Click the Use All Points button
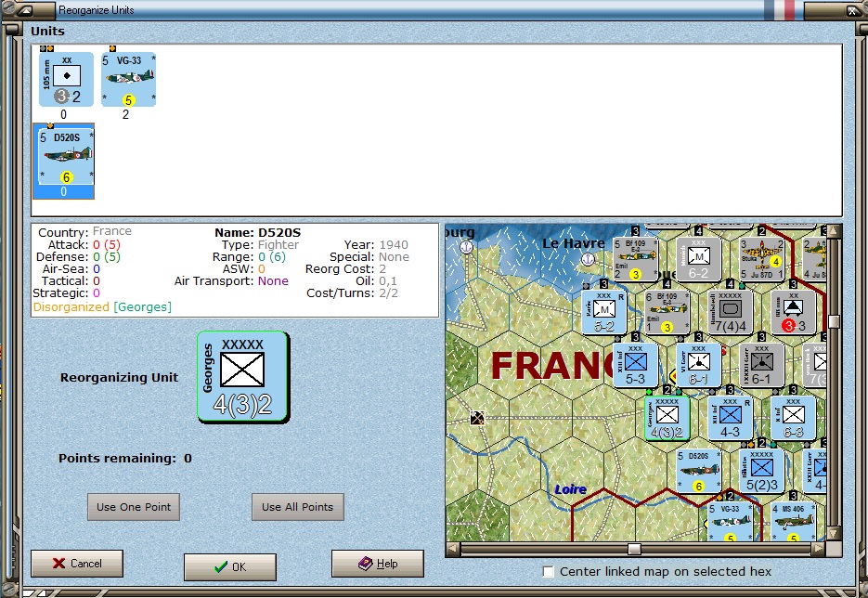 pyautogui.click(x=298, y=507)
